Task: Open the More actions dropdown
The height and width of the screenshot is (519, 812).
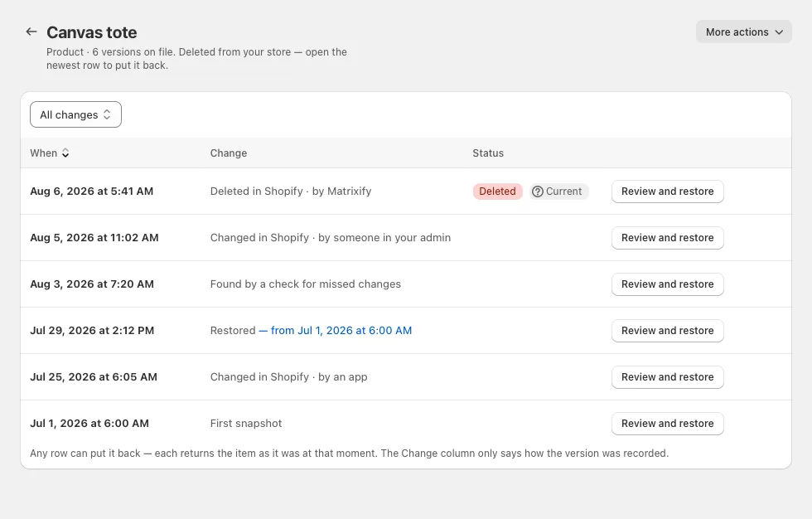Action: (744, 32)
